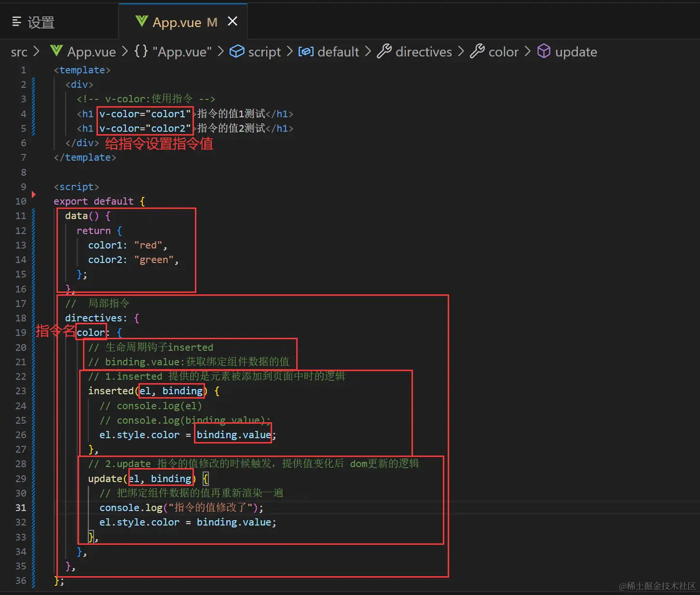Open script breadcrumb segment

[264, 52]
